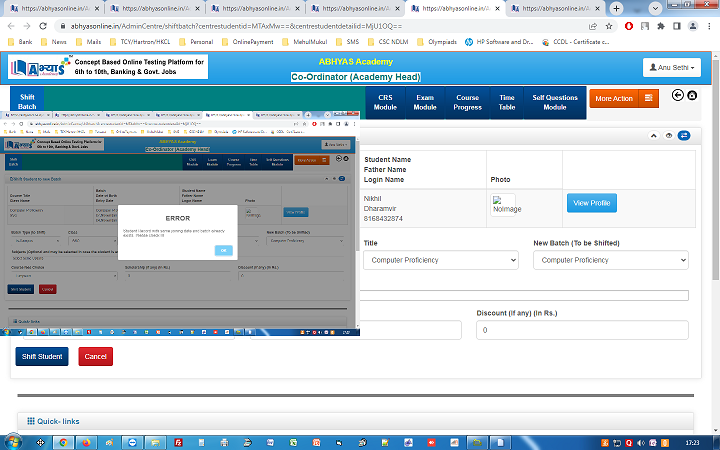Click the Shift Student button
The width and height of the screenshot is (720, 450).
tap(40, 356)
